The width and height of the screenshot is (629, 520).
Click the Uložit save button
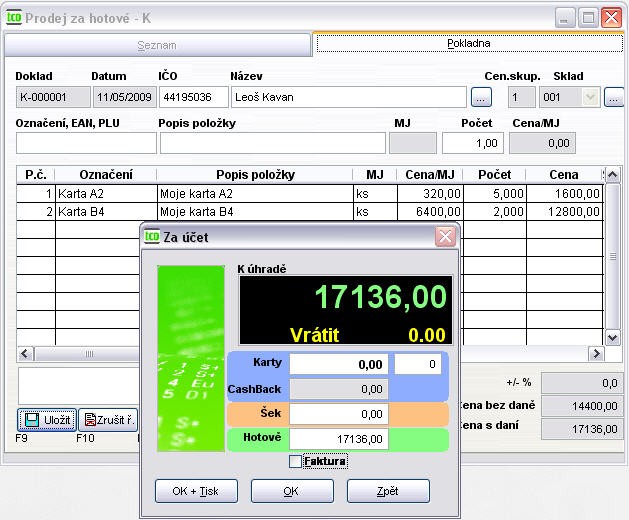pyautogui.click(x=47, y=420)
